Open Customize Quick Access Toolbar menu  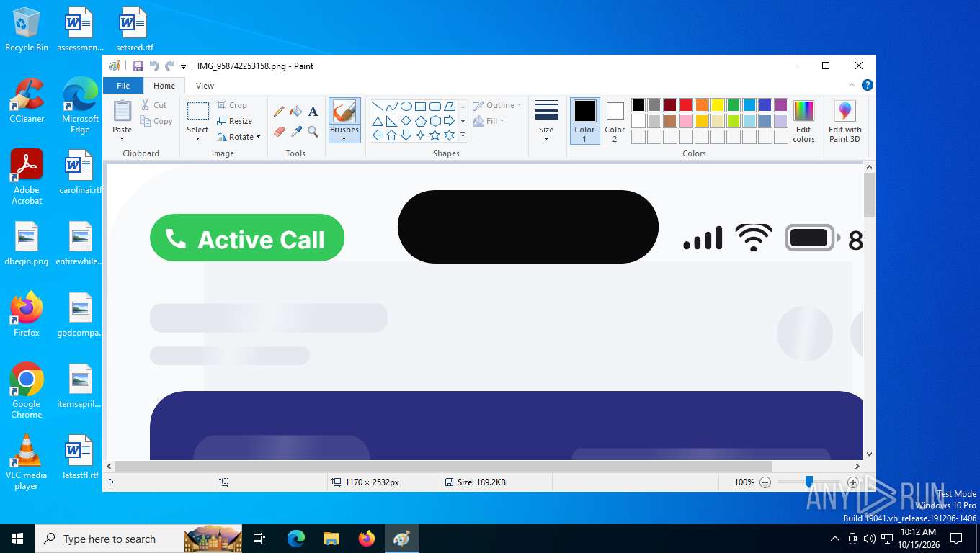pyautogui.click(x=184, y=66)
